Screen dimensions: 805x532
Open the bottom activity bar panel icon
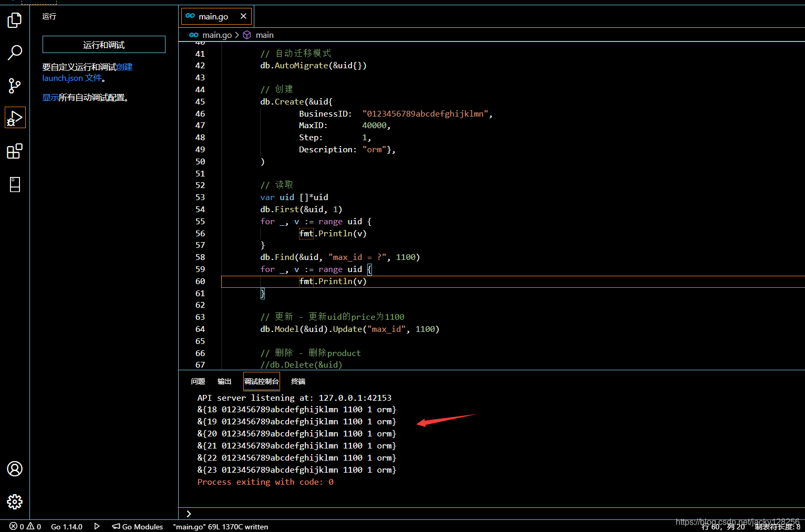[x=15, y=184]
